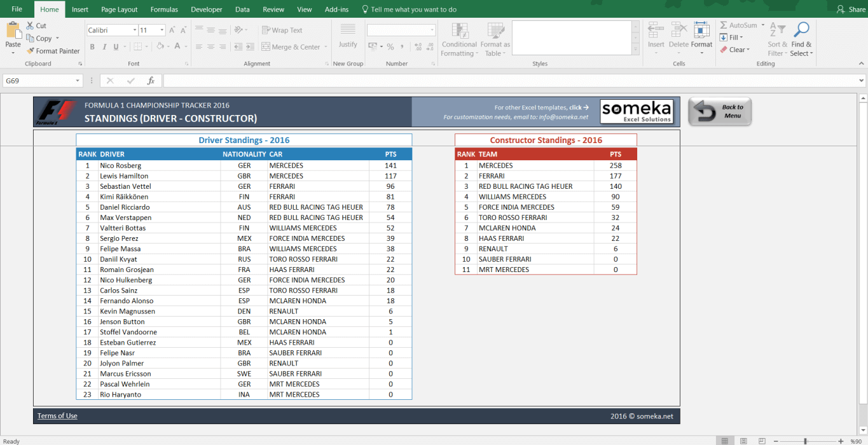Switch to the Review tab

point(273,10)
